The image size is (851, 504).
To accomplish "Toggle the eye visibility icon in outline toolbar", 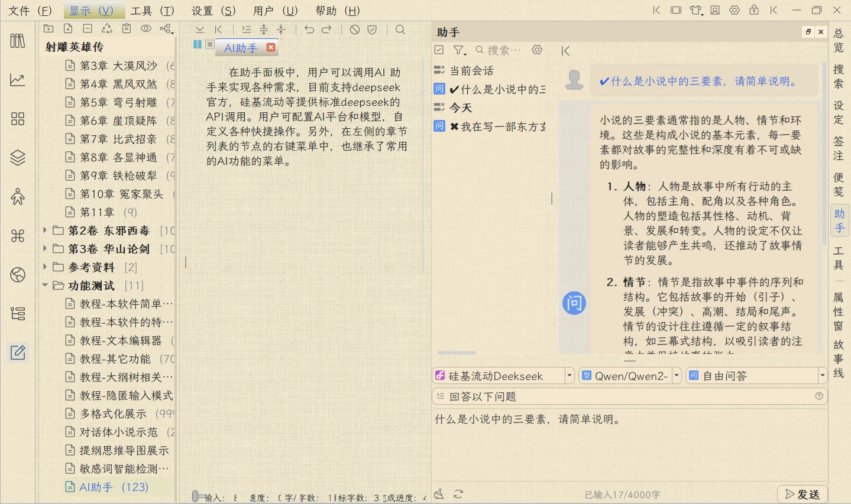I will click(145, 28).
